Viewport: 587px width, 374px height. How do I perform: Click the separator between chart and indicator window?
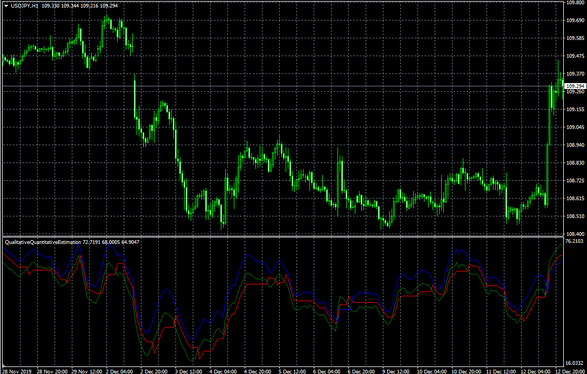(283, 237)
